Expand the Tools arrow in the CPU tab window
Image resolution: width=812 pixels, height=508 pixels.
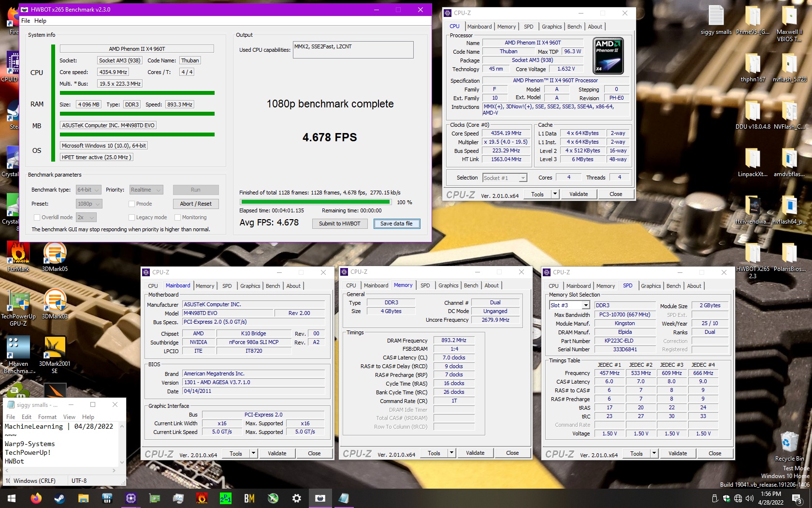tap(555, 194)
